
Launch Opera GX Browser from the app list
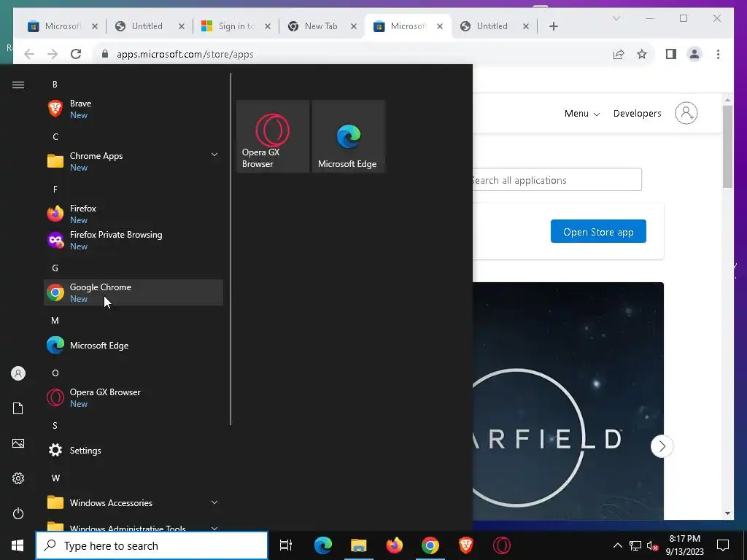coord(133,397)
